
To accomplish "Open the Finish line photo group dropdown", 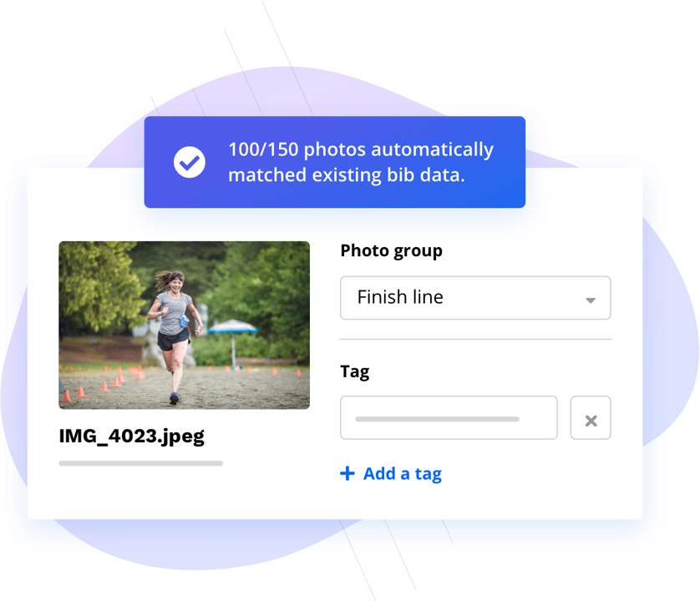I will (x=475, y=298).
